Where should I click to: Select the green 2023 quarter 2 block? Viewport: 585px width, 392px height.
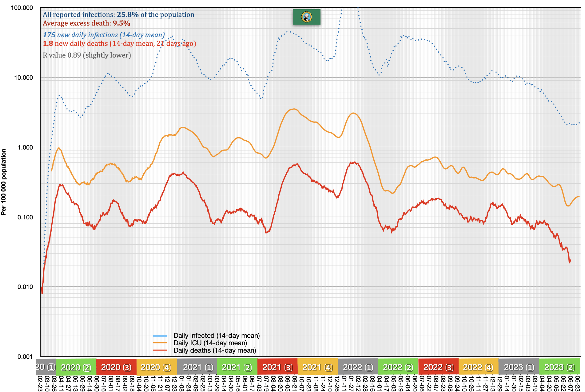tap(559, 367)
